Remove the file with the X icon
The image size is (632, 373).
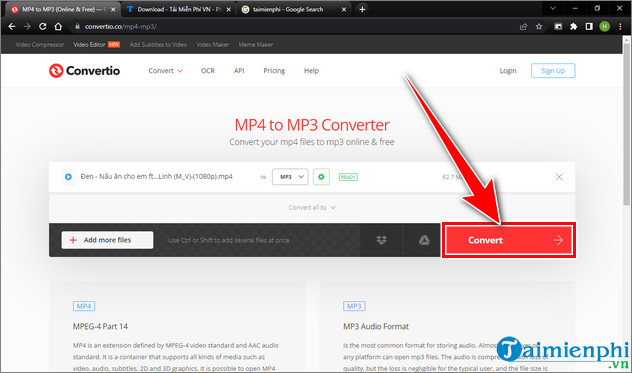coord(559,177)
